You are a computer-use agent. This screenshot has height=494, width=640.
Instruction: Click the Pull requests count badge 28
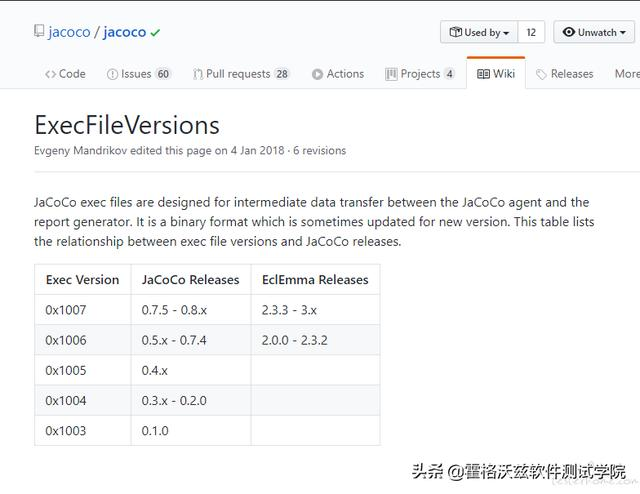pyautogui.click(x=282, y=74)
